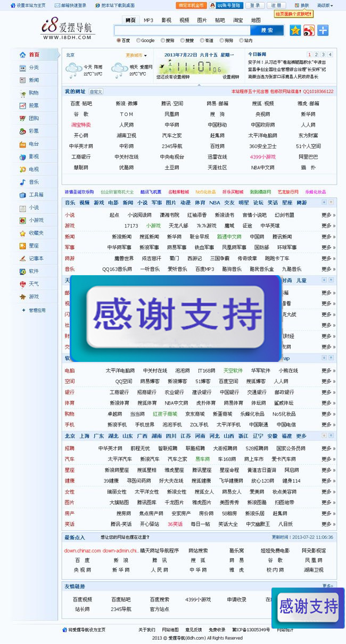The image size is (346, 644).
Task: Click the 小说 novel page icon
Action: click(x=22, y=208)
